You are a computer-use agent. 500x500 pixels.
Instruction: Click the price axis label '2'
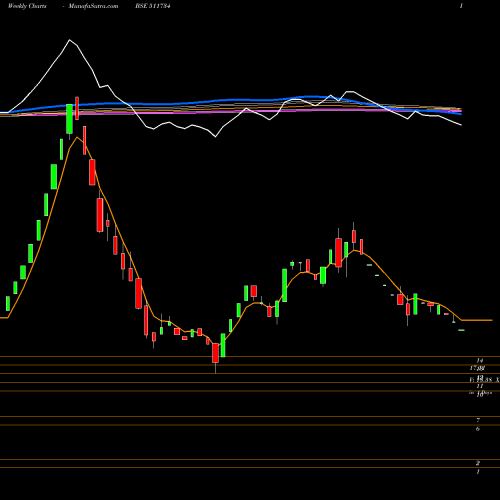478,463
